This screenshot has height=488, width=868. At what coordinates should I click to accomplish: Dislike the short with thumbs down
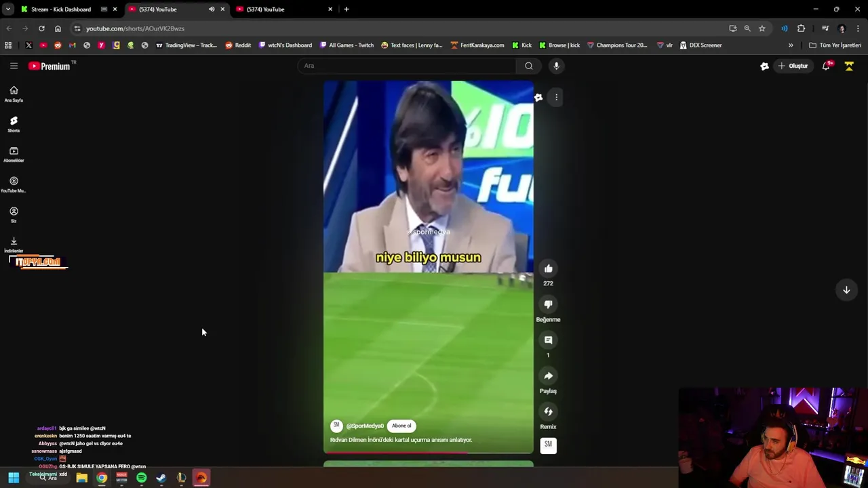click(x=548, y=304)
